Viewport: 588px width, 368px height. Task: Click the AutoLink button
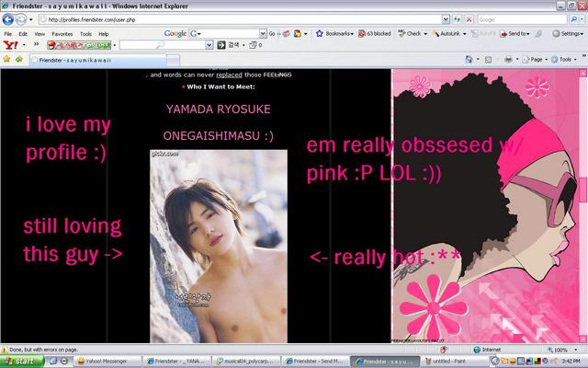click(x=447, y=34)
